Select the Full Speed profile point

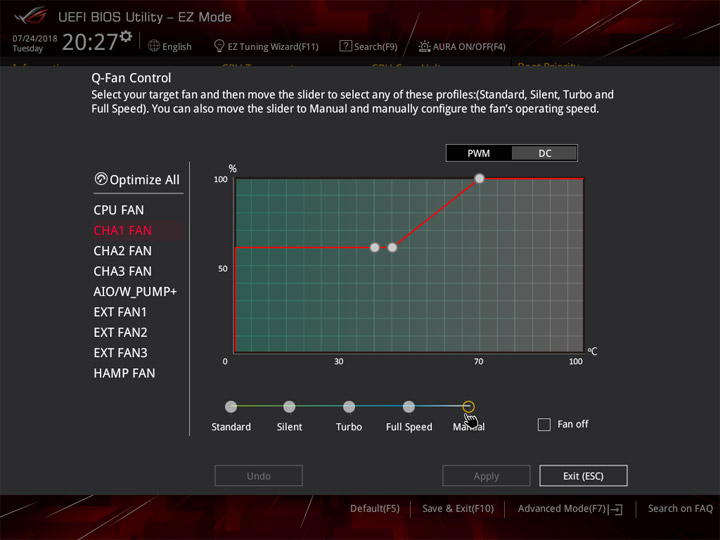(409, 406)
